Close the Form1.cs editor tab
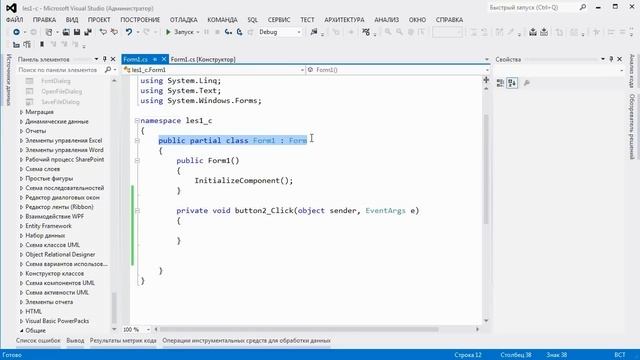The width and height of the screenshot is (640, 360). click(164, 59)
